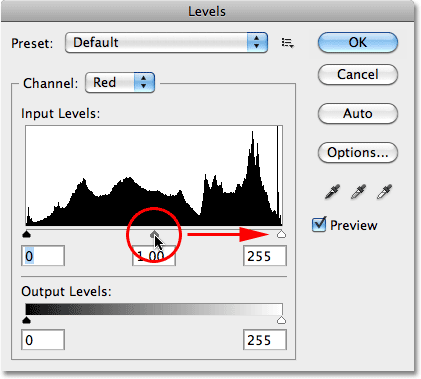The height and width of the screenshot is (379, 421).
Task: Click the output shadow field 0
Action: point(43,340)
